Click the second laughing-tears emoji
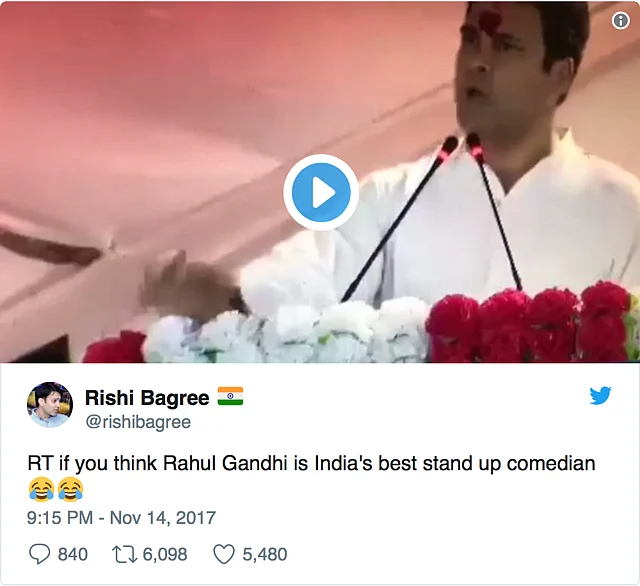640x586 pixels. (x=71, y=489)
